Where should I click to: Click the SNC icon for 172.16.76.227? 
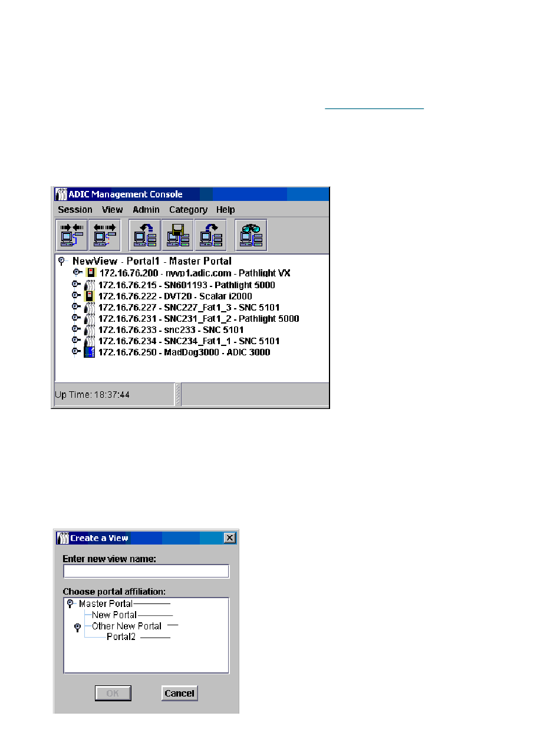pyautogui.click(x=90, y=308)
